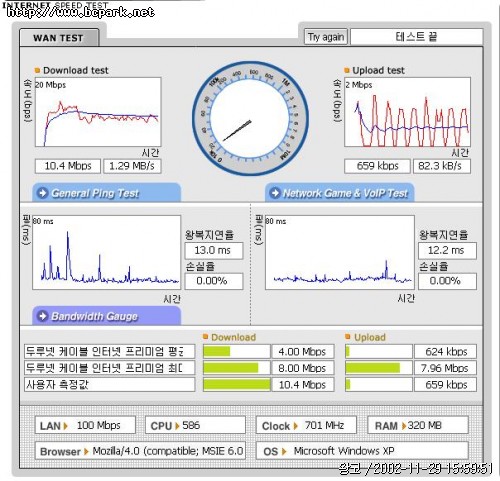Click the orange bullet next to Upload gauge heading
Image resolution: width=500 pixels, height=481 pixels.
pos(348,337)
